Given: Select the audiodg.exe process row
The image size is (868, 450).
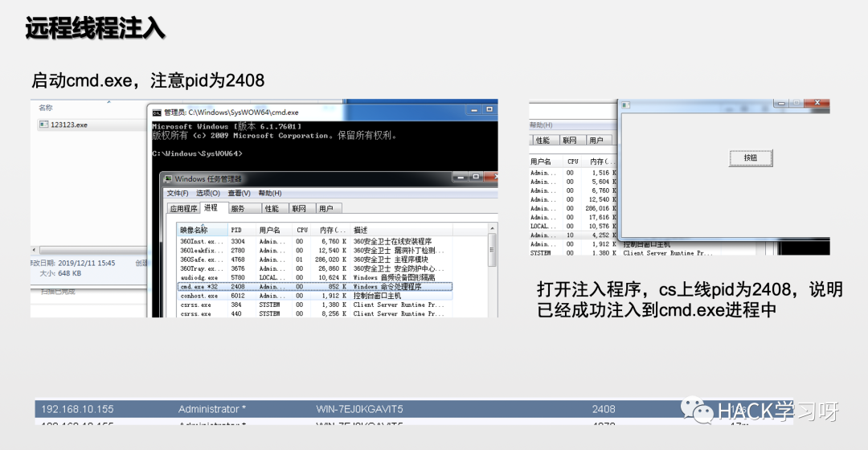Looking at the screenshot, I should [314, 277].
